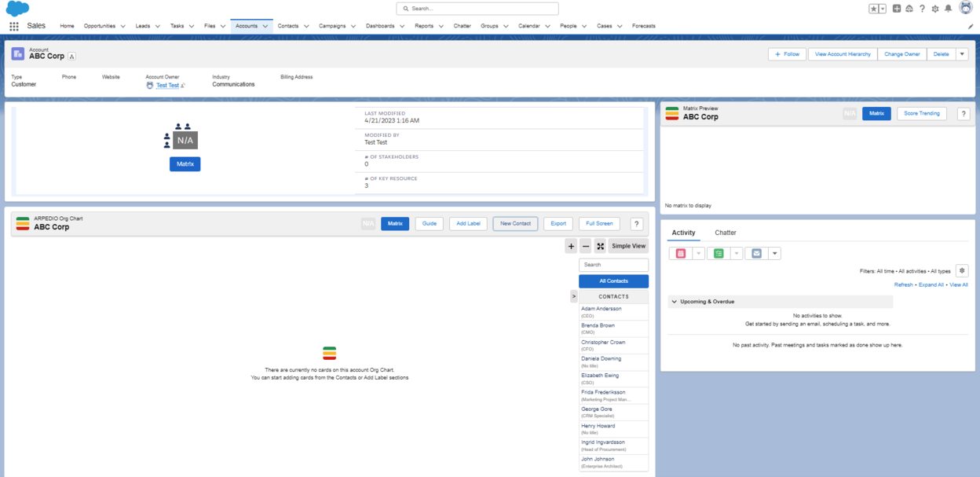Open the Trailhead guidance icon
The width and height of the screenshot is (980, 477).
pyautogui.click(x=909, y=9)
